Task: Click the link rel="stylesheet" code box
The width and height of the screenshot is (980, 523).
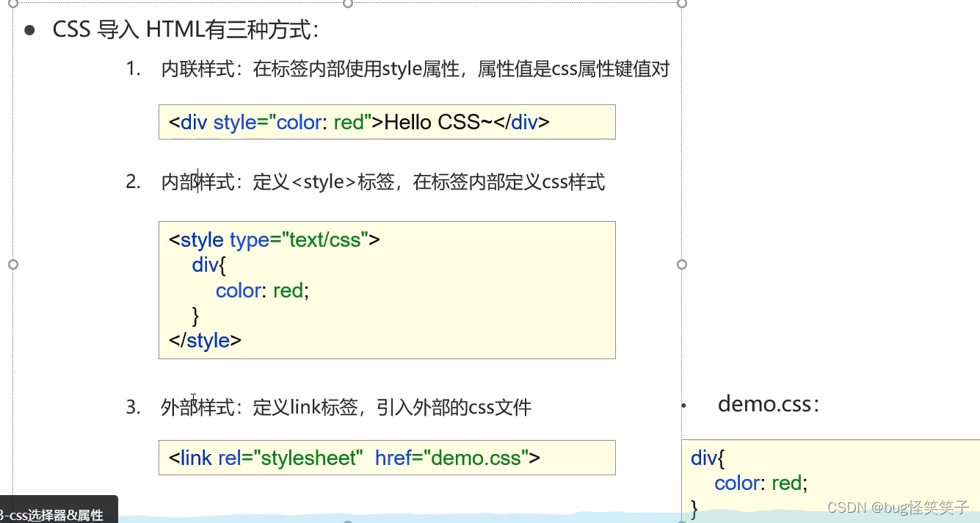Action: [387, 458]
